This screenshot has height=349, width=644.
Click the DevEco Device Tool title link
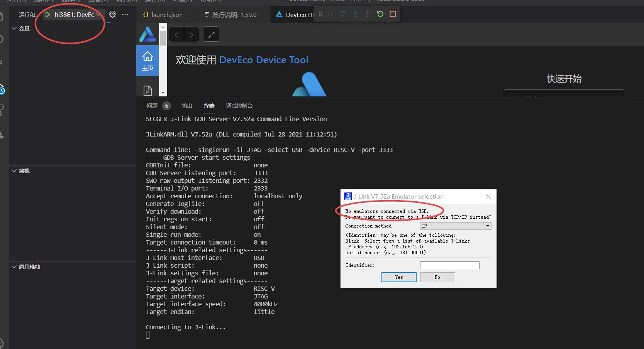click(x=264, y=60)
